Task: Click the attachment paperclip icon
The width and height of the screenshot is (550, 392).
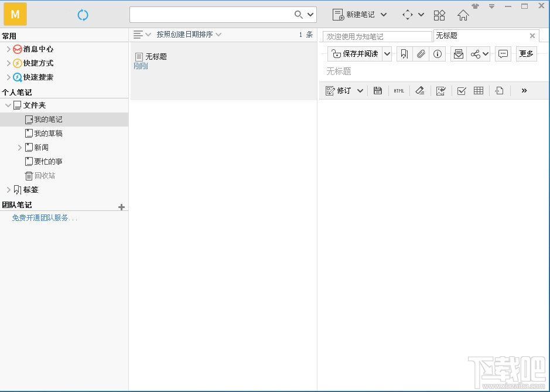Action: click(x=421, y=54)
